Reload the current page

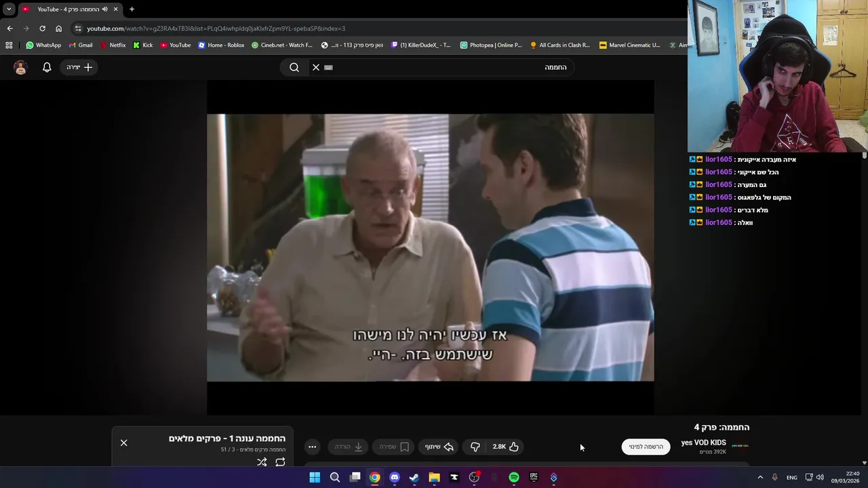pos(42,28)
